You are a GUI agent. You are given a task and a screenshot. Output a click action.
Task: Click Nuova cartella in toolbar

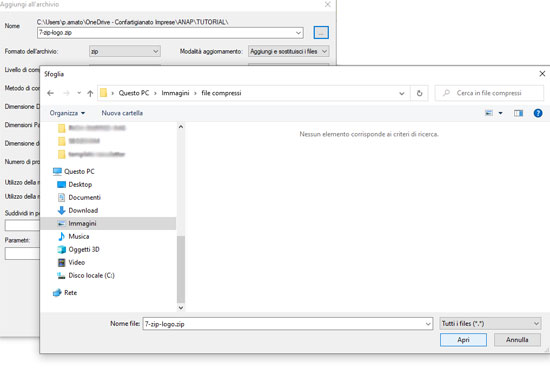(x=122, y=113)
